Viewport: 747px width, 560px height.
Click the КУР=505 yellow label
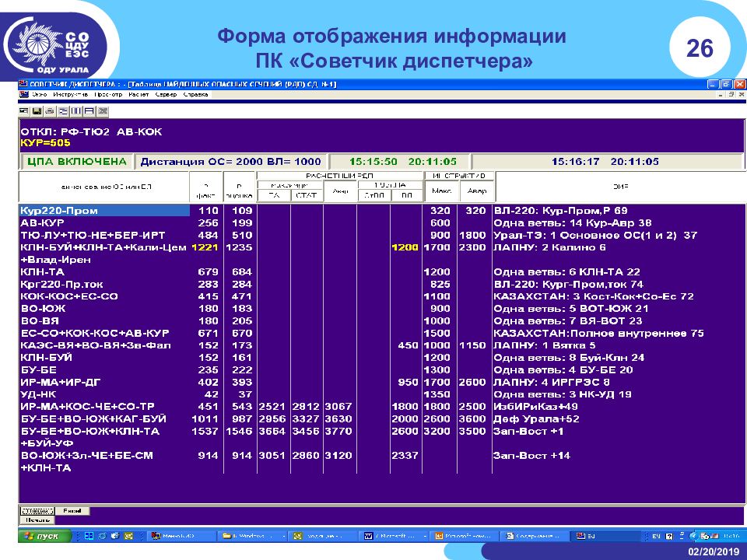(x=45, y=143)
